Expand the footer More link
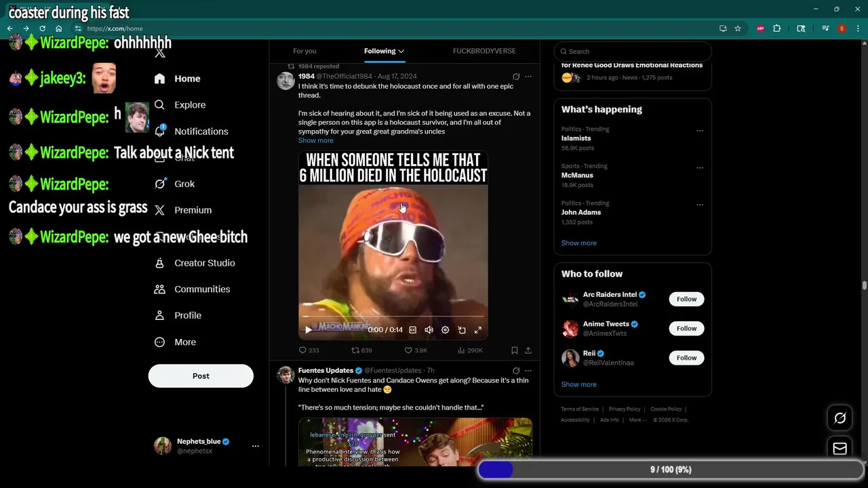Viewport: 868px width, 488px height. click(x=637, y=420)
